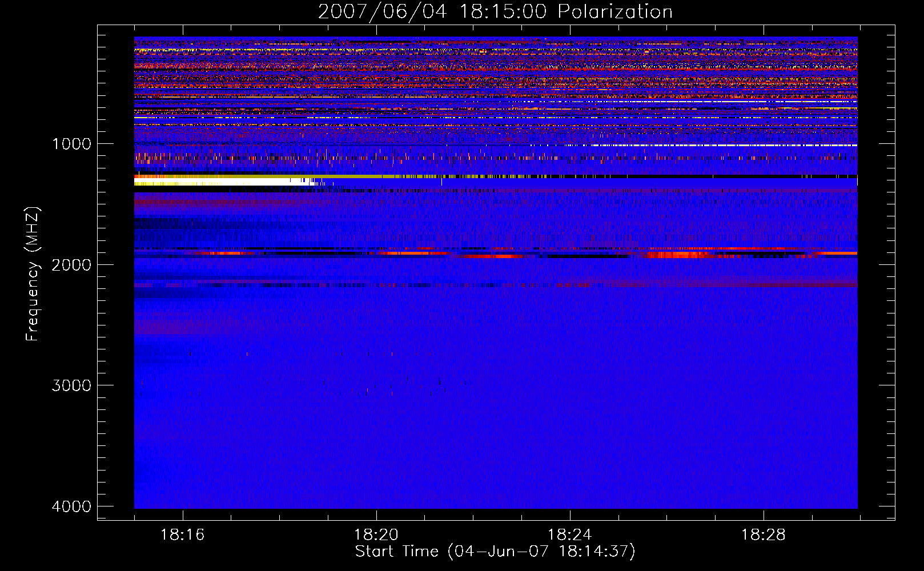Image resolution: width=924 pixels, height=571 pixels.
Task: Click the 3000 frequency tick label
Action: click(x=71, y=385)
